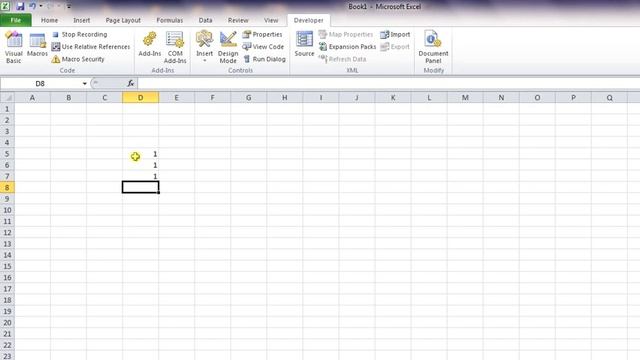640x360 pixels.
Task: Click View Code
Action: point(263,47)
